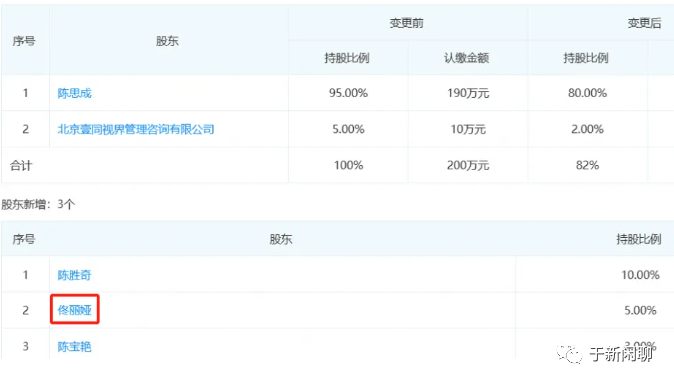Select 持股比例 header in new shareholders table

[x=639, y=239]
